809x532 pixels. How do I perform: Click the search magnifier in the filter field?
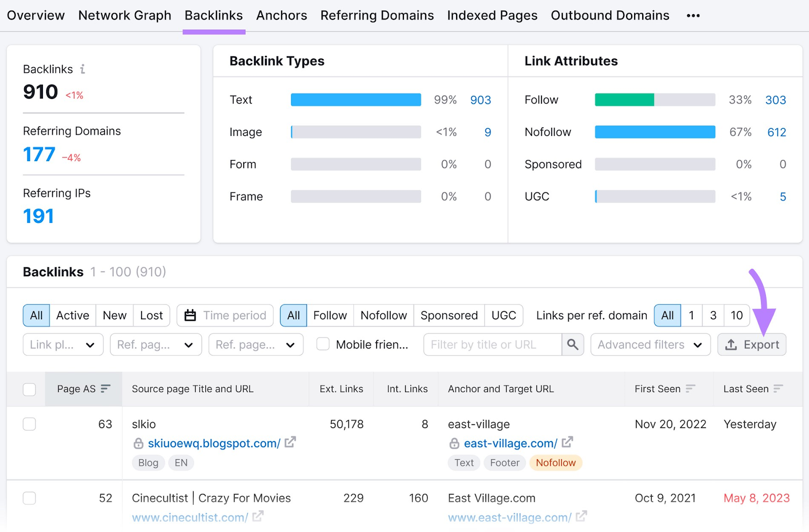tap(572, 344)
